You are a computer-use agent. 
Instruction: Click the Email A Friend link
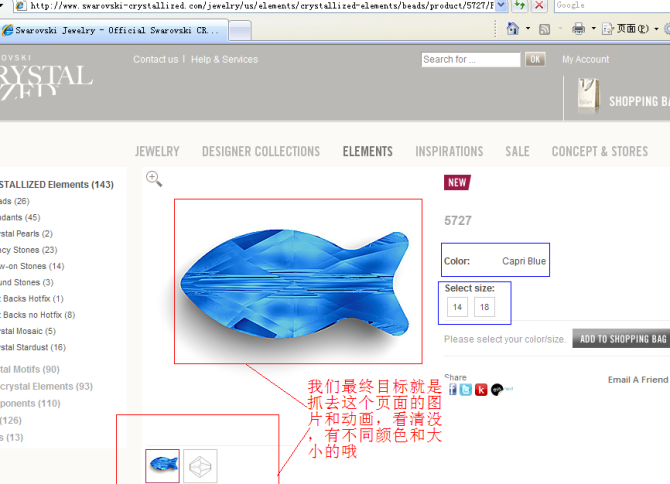tap(638, 380)
